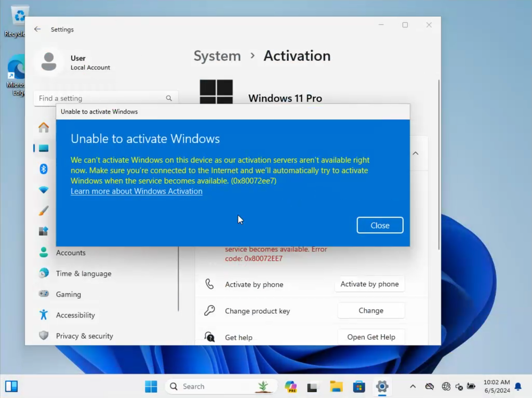The image size is (532, 398).
Task: Click the Change product key button
Action: click(x=371, y=311)
